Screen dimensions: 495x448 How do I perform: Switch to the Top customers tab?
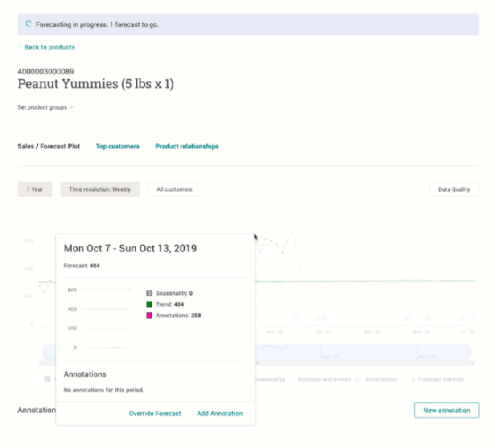(x=117, y=146)
